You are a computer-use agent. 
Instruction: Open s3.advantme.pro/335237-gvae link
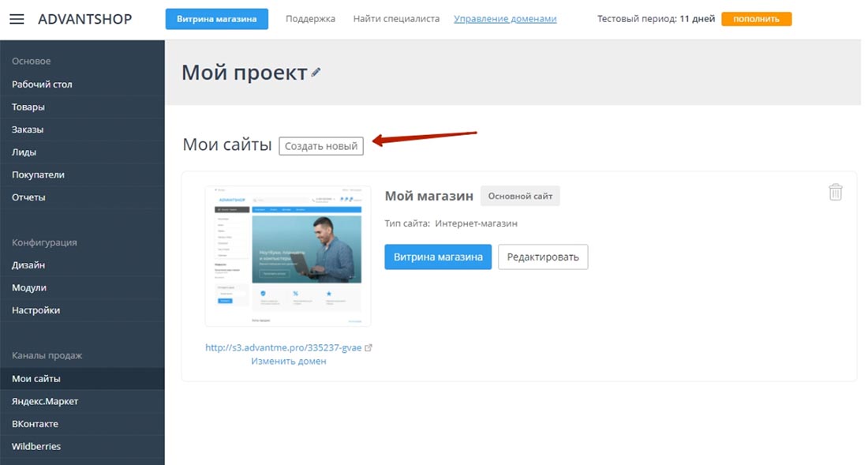pyautogui.click(x=283, y=347)
